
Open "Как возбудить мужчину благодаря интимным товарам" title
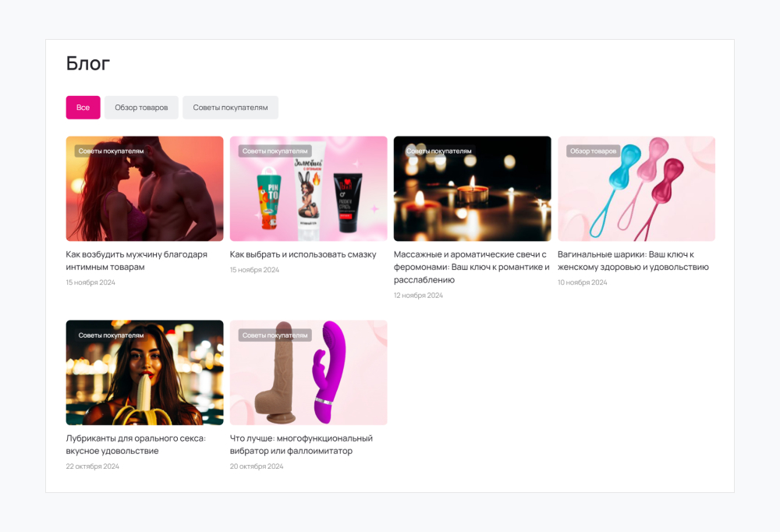pyautogui.click(x=136, y=261)
